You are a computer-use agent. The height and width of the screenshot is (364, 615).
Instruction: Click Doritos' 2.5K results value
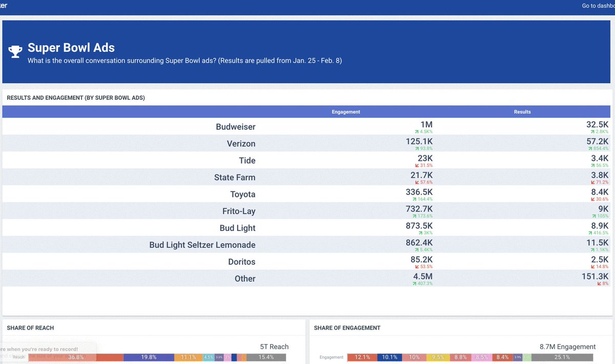click(600, 260)
